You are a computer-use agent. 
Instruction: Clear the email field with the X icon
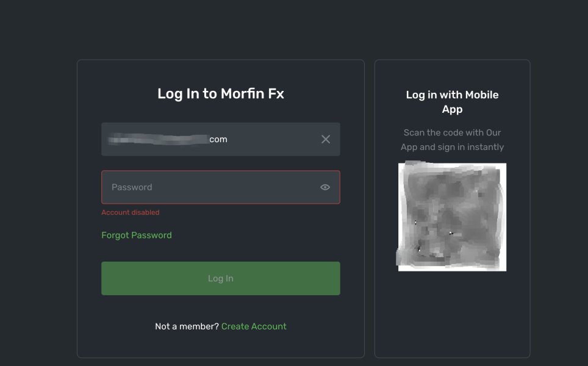click(x=326, y=139)
